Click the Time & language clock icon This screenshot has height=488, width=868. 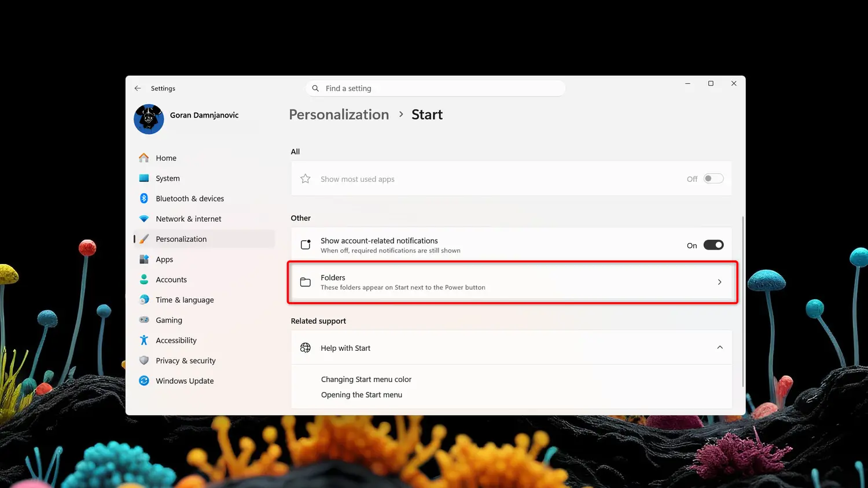point(144,300)
